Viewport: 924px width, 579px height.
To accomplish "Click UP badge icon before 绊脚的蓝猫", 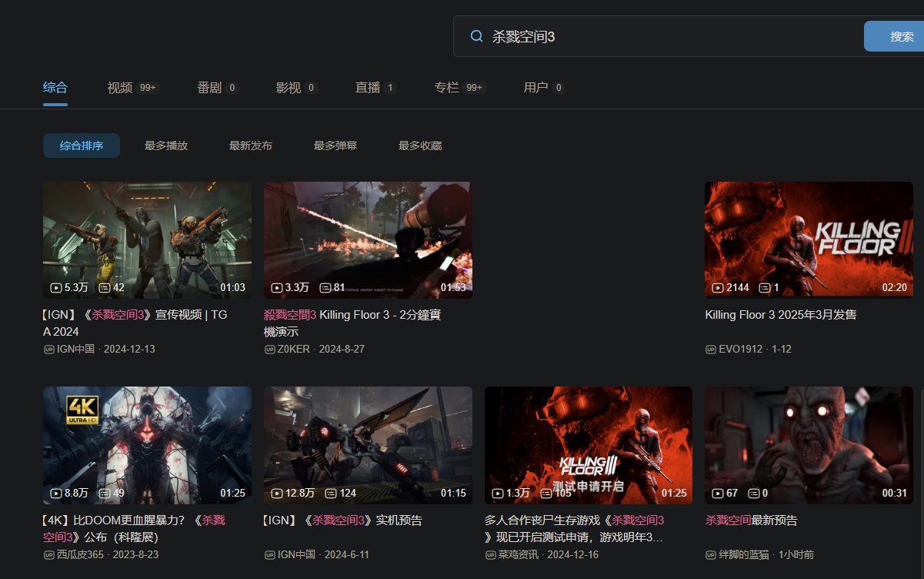I will [711, 555].
